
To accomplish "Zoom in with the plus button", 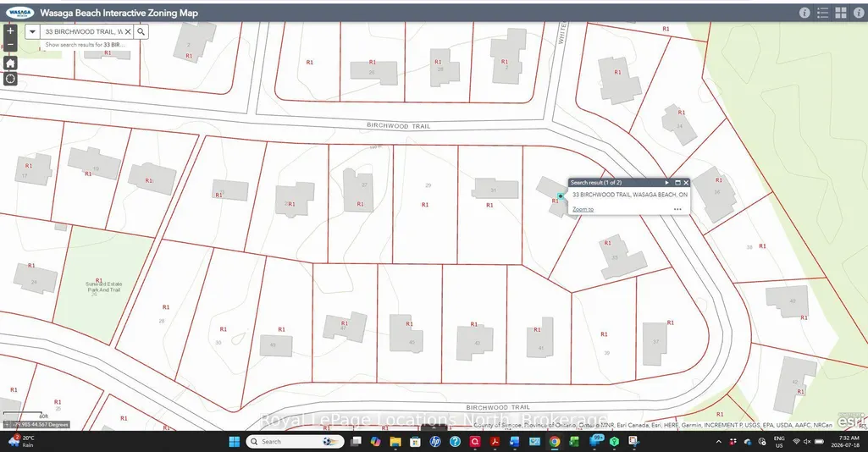I will point(10,31).
